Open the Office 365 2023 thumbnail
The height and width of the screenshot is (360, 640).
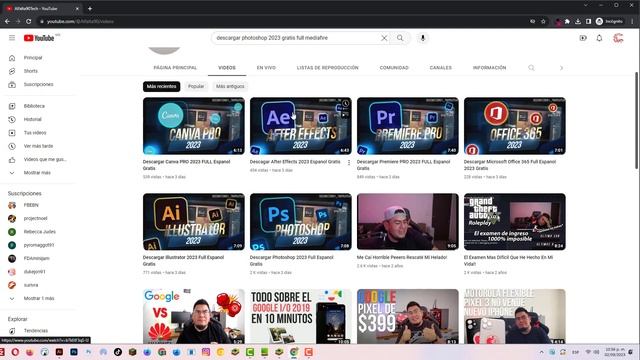coord(515,126)
